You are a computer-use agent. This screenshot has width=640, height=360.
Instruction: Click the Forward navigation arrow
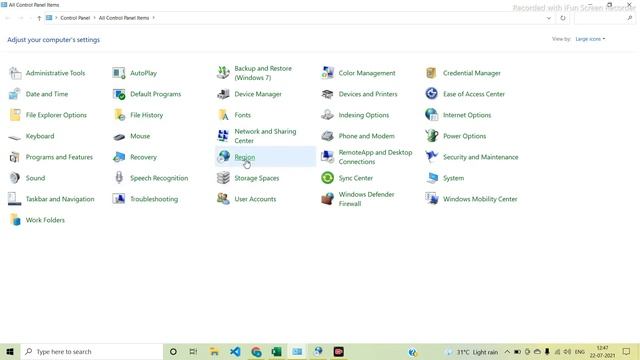point(21,18)
